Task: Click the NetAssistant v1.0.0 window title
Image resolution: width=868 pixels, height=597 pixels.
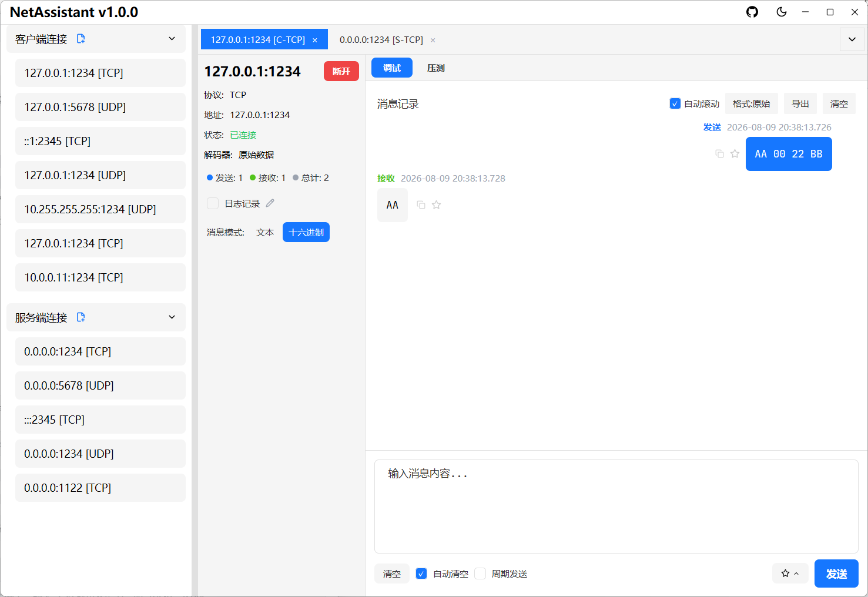Action: [74, 12]
